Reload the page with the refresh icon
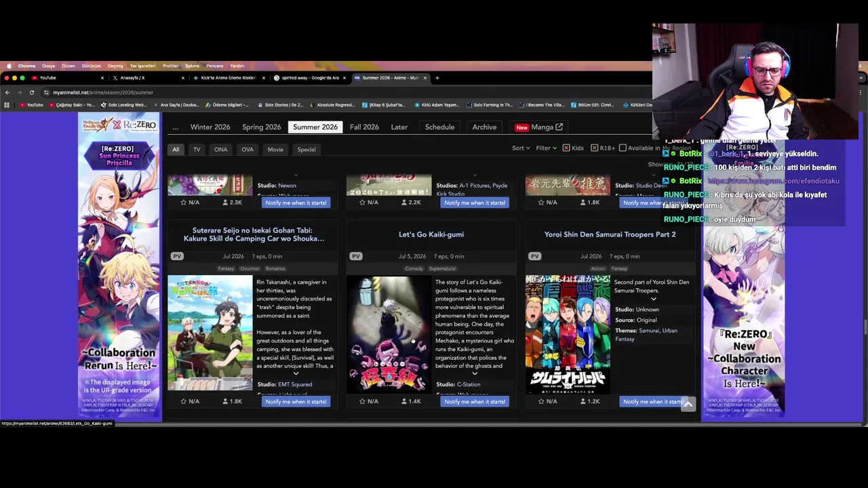 point(31,92)
